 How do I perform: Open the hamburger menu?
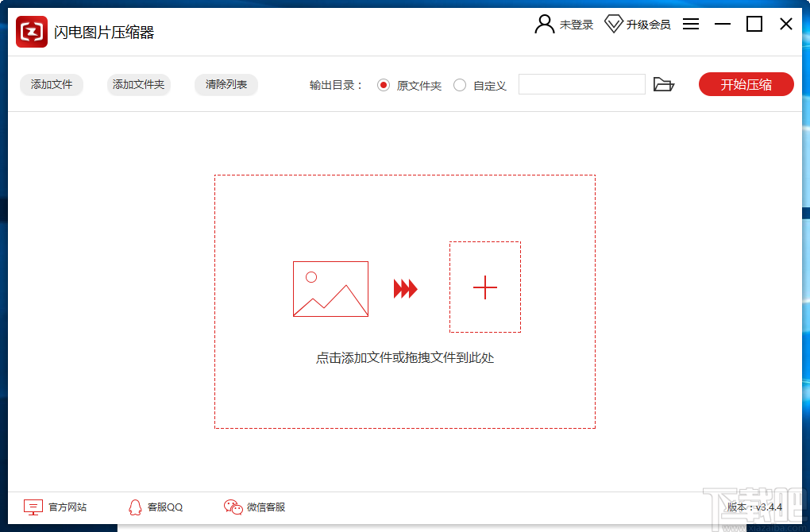tap(690, 24)
